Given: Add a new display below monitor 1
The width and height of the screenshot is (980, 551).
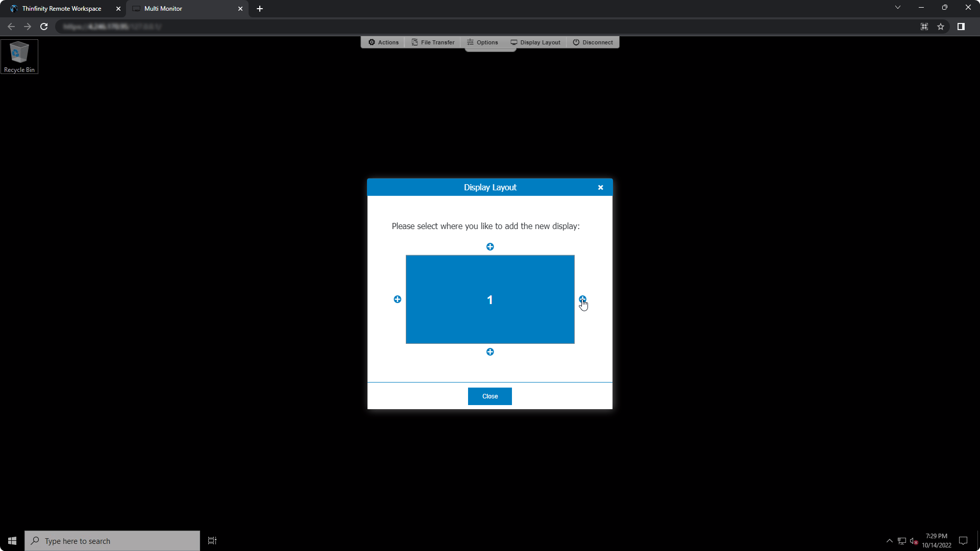Looking at the screenshot, I should click(490, 352).
